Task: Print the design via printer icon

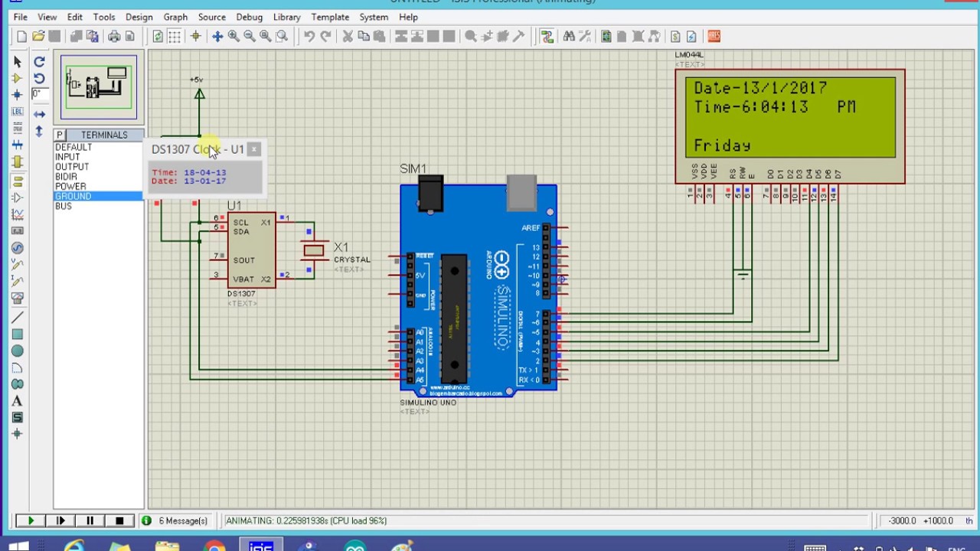Action: pyautogui.click(x=114, y=36)
